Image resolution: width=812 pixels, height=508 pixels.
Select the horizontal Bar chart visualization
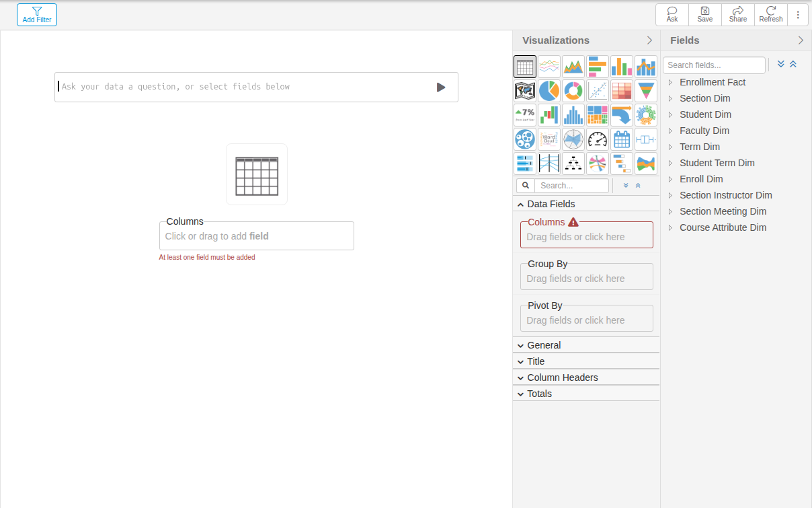click(x=598, y=67)
